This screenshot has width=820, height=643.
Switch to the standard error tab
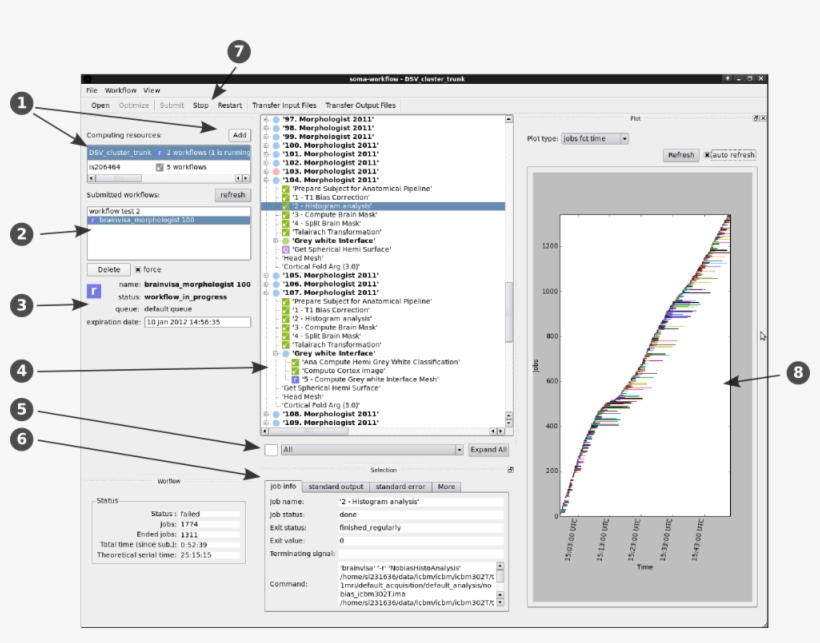click(x=399, y=487)
